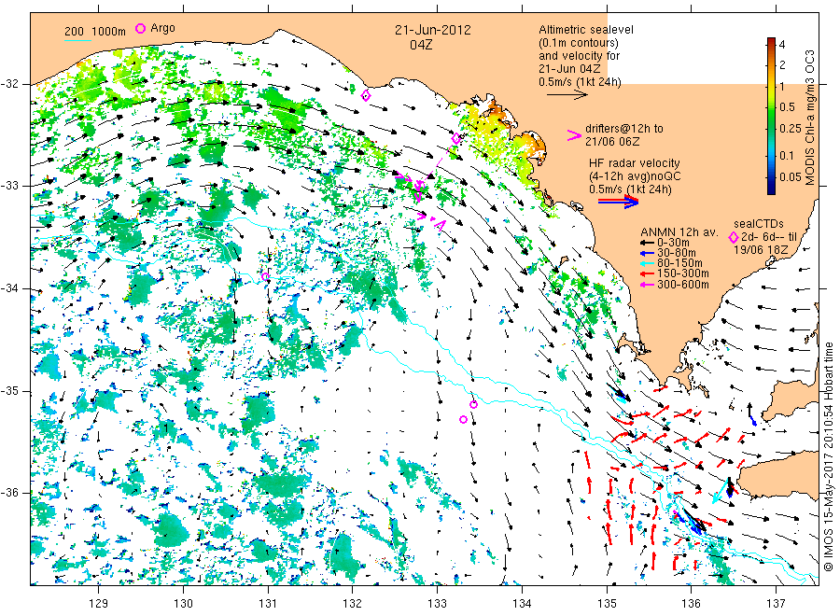Image resolution: width=840 pixels, height=616 pixels.
Task: Click the red-blue HF radar velocity arrow
Action: (x=618, y=202)
